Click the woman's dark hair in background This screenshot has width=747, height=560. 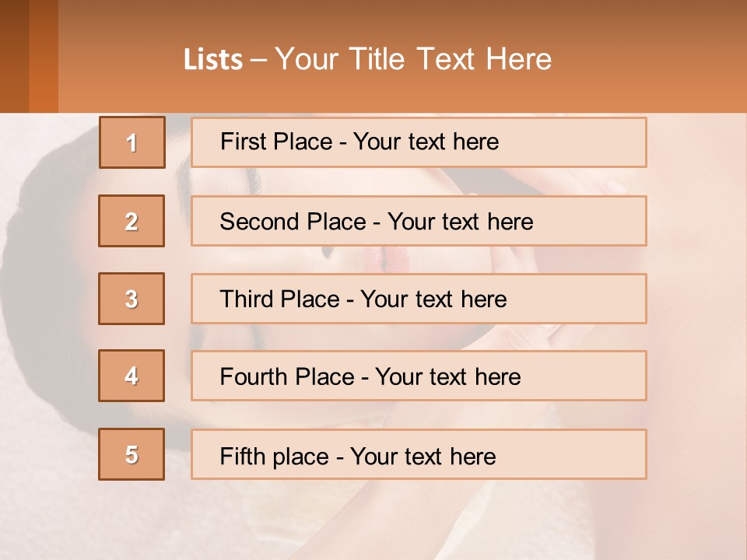[39, 257]
